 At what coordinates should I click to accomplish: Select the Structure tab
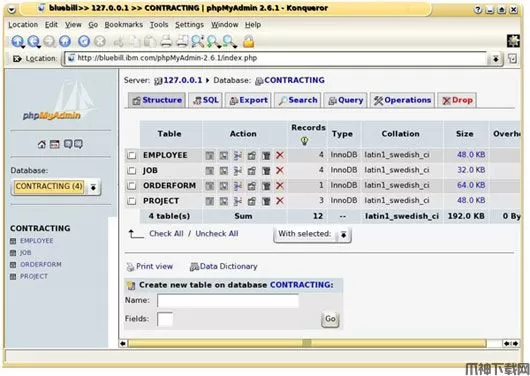tap(157, 100)
